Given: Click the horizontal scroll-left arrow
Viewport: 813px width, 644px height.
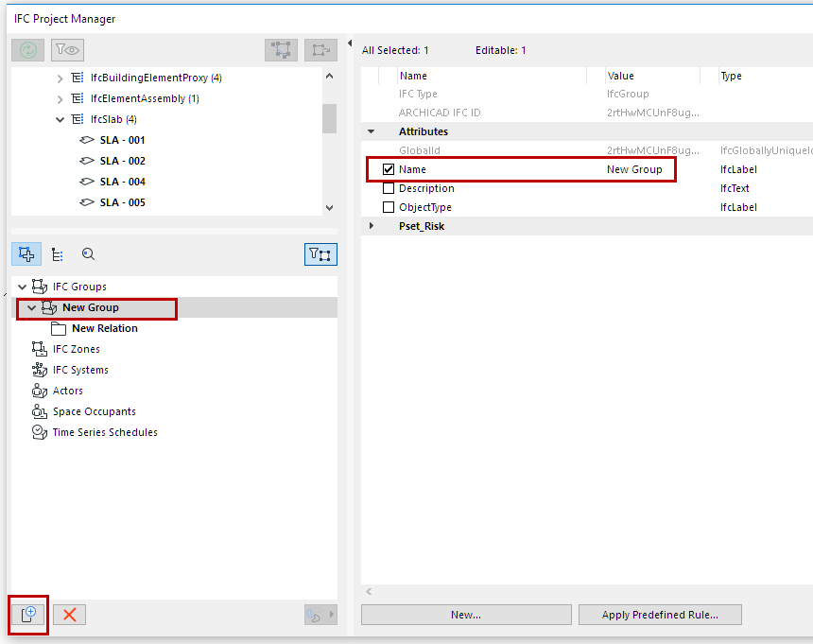Looking at the screenshot, I should [369, 592].
